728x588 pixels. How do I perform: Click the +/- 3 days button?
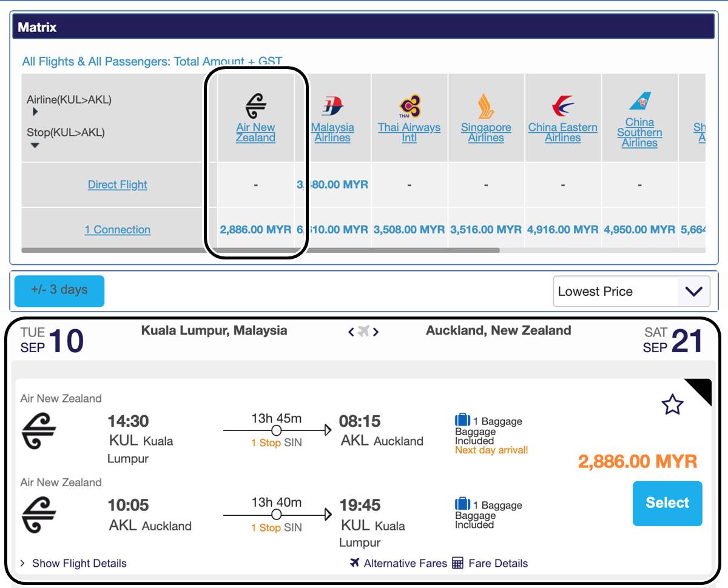tap(59, 291)
